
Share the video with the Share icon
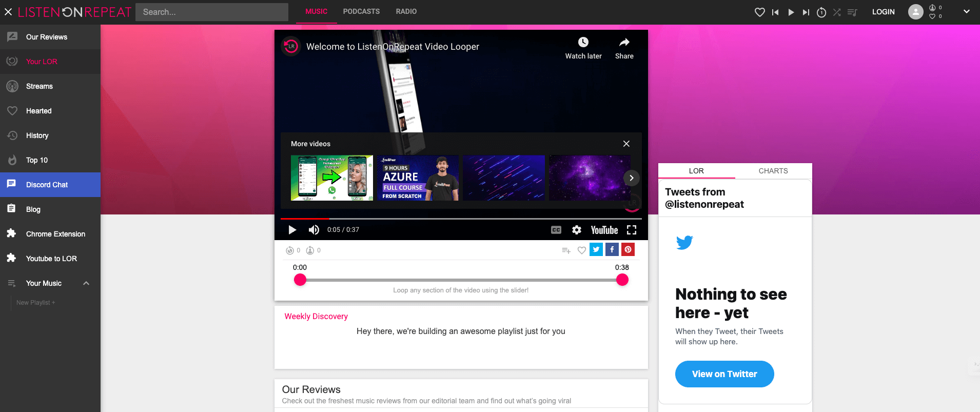pos(624,48)
